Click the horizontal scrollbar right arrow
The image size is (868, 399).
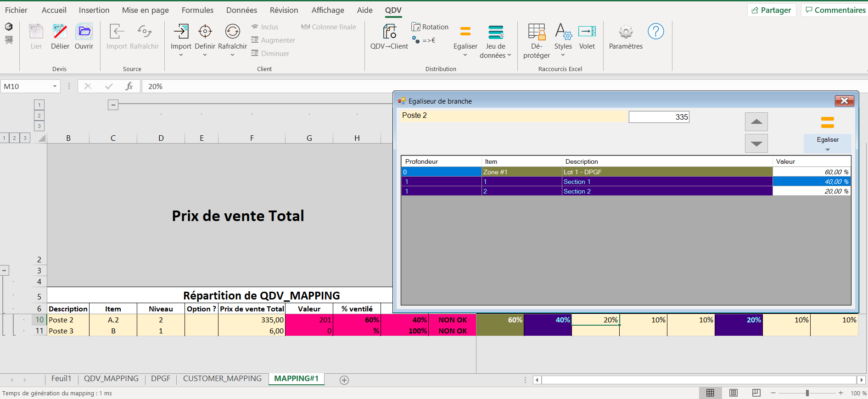[861, 380]
